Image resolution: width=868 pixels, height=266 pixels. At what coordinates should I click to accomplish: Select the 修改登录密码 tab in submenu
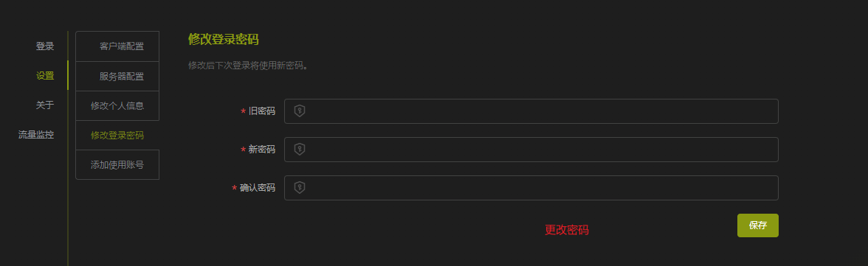[117, 135]
